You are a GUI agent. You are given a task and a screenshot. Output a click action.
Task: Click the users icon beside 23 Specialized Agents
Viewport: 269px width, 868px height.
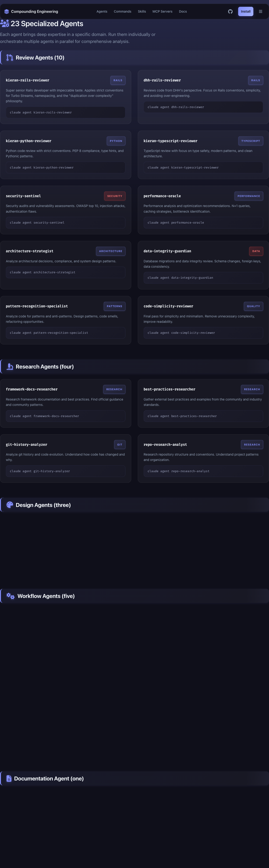pyautogui.click(x=5, y=24)
